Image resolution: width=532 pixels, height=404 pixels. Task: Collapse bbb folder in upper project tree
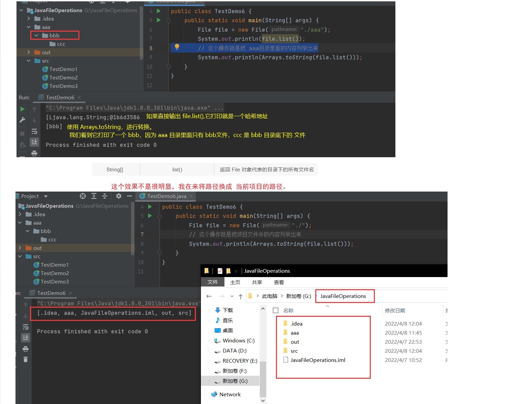pyautogui.click(x=36, y=35)
